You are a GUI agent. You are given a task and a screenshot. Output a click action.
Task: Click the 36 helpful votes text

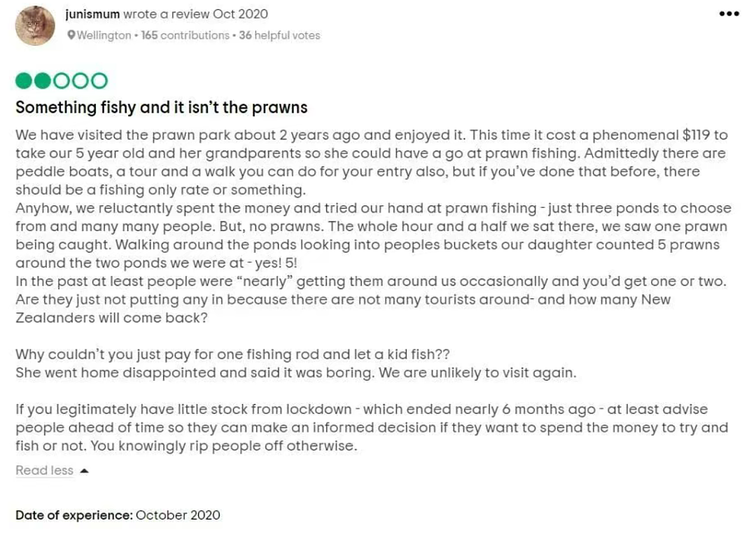[x=279, y=35]
